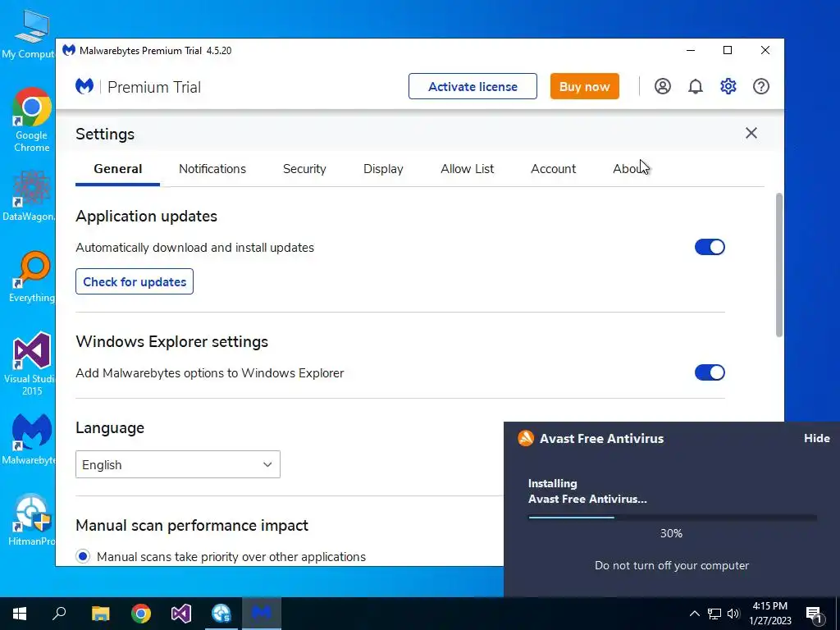
Task: Open the notifications bell icon
Action: 696,86
